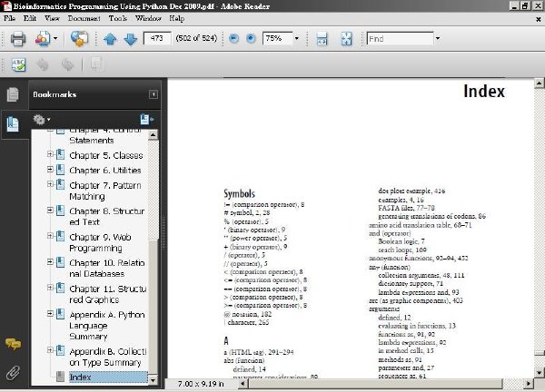Open the Help menu
545x392 pixels.
pyautogui.click(x=176, y=18)
